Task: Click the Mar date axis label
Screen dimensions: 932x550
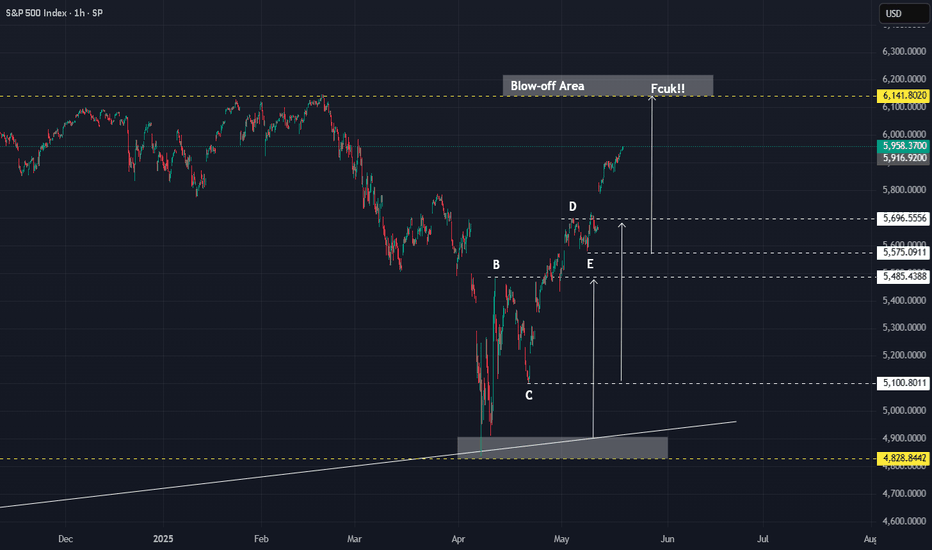Action: coord(354,539)
